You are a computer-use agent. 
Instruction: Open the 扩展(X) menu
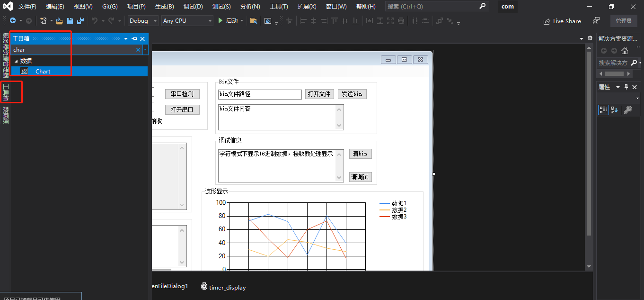click(307, 7)
